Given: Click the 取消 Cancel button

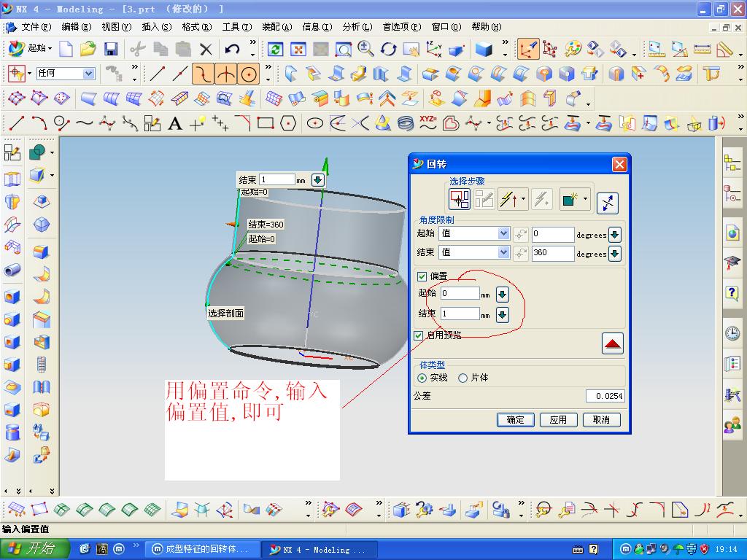Looking at the screenshot, I should click(601, 419).
